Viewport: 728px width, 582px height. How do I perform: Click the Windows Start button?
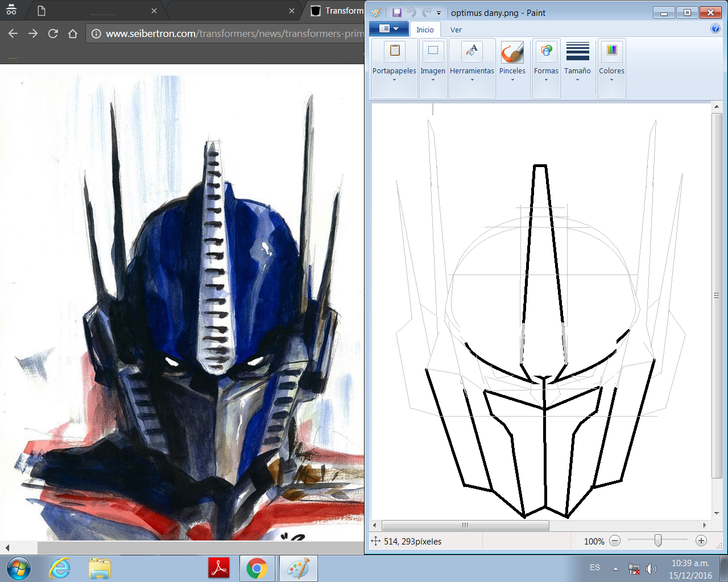[19, 568]
